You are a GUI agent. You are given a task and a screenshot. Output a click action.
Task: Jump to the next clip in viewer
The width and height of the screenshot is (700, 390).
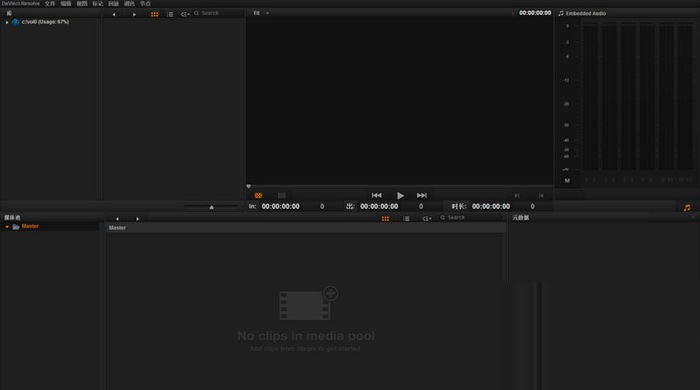[421, 195]
